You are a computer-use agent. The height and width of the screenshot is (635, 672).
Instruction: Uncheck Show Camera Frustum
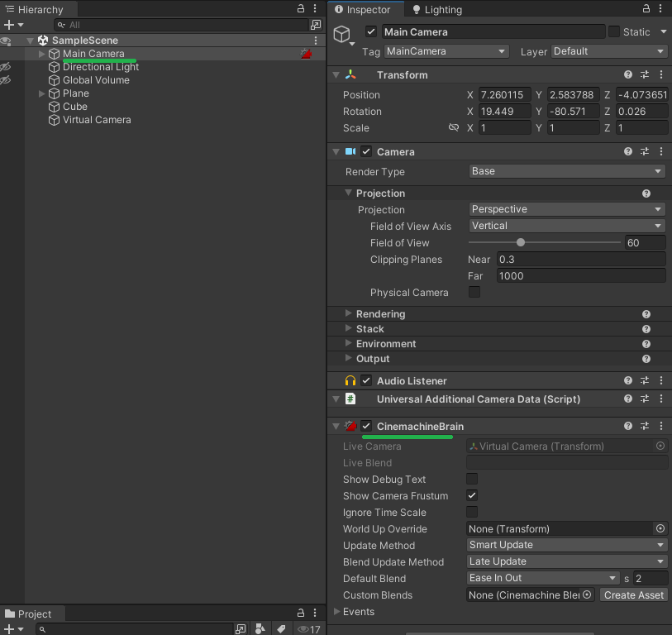click(472, 495)
